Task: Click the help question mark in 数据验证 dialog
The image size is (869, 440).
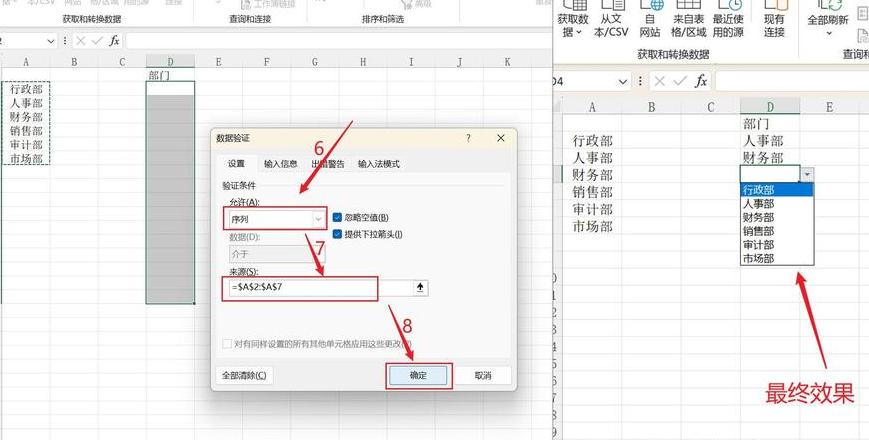Action: [x=468, y=138]
